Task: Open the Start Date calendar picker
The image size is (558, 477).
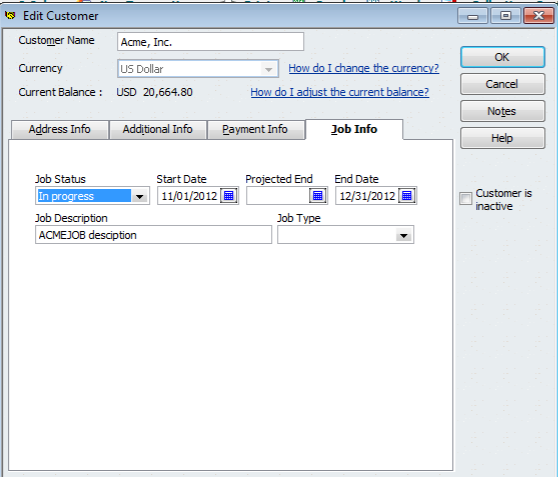Action: pyautogui.click(x=229, y=196)
